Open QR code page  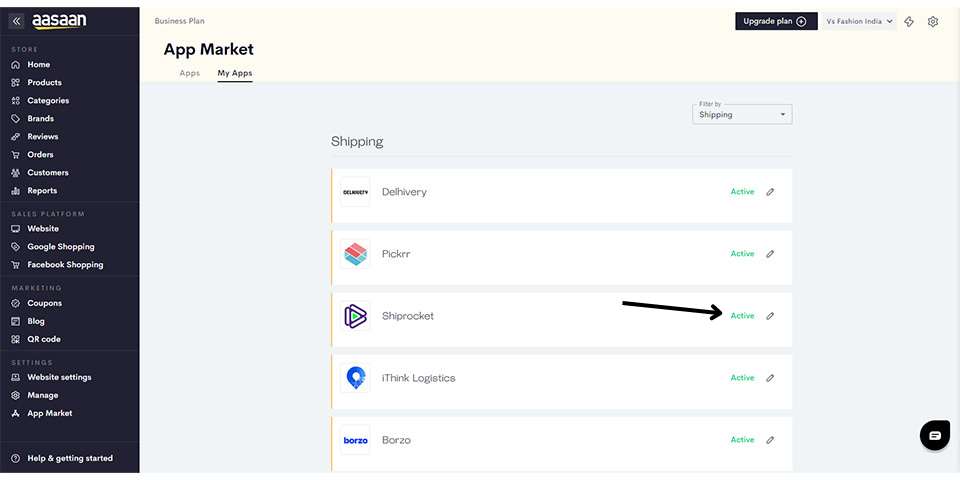[x=43, y=339]
